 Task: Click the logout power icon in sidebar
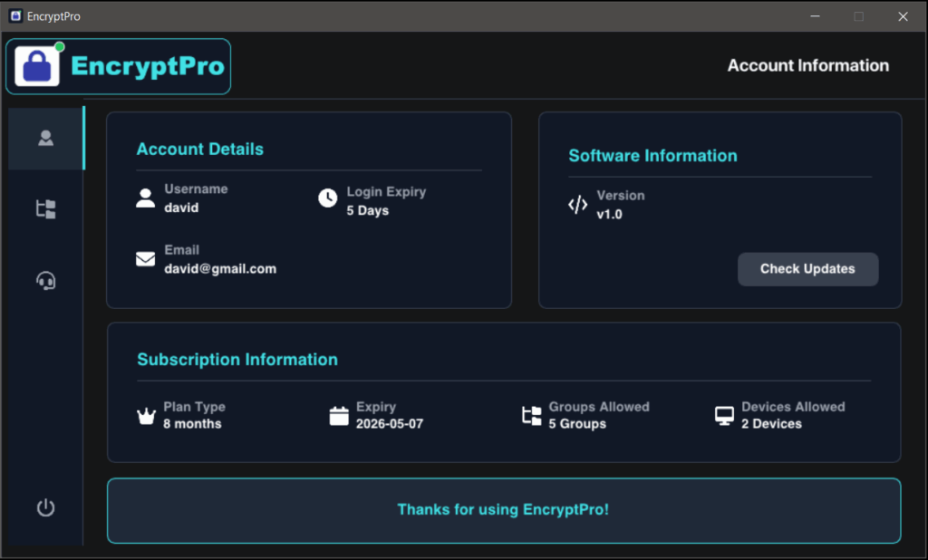click(x=44, y=507)
